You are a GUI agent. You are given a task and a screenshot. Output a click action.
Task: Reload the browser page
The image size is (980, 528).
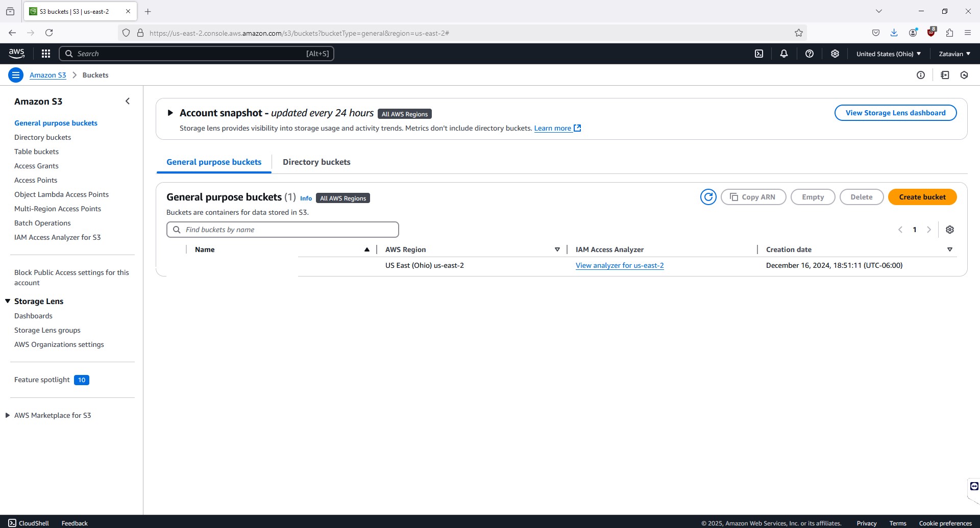49,33
